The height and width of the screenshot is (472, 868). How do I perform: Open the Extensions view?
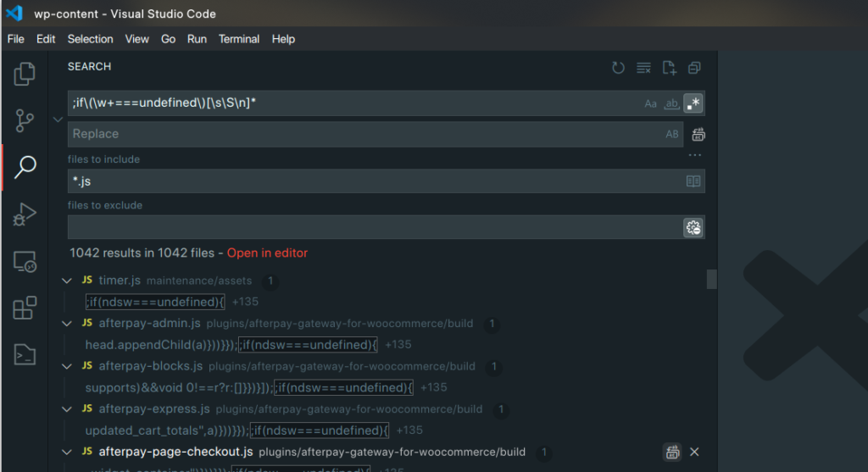click(25, 308)
